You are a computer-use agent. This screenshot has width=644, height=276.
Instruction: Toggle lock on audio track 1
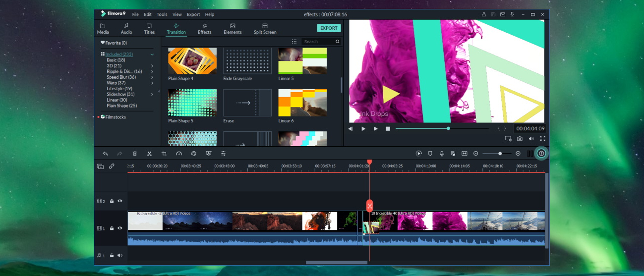pyautogui.click(x=112, y=256)
